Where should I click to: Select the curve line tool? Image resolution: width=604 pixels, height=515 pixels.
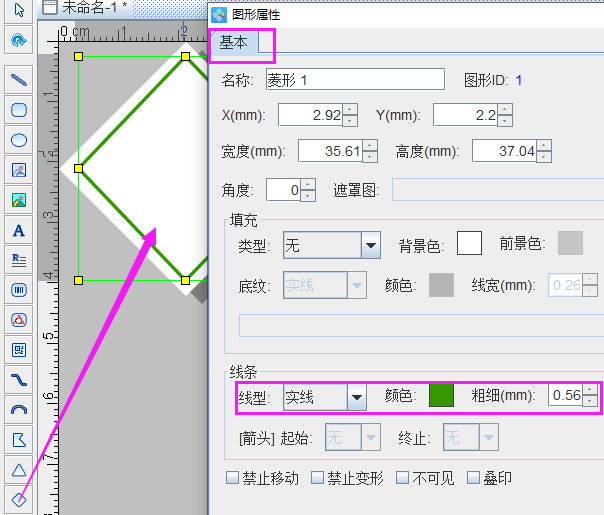click(18, 380)
